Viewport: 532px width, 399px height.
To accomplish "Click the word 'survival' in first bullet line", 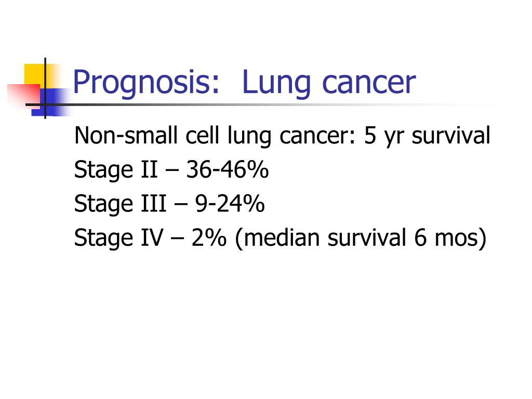I will click(x=451, y=136).
